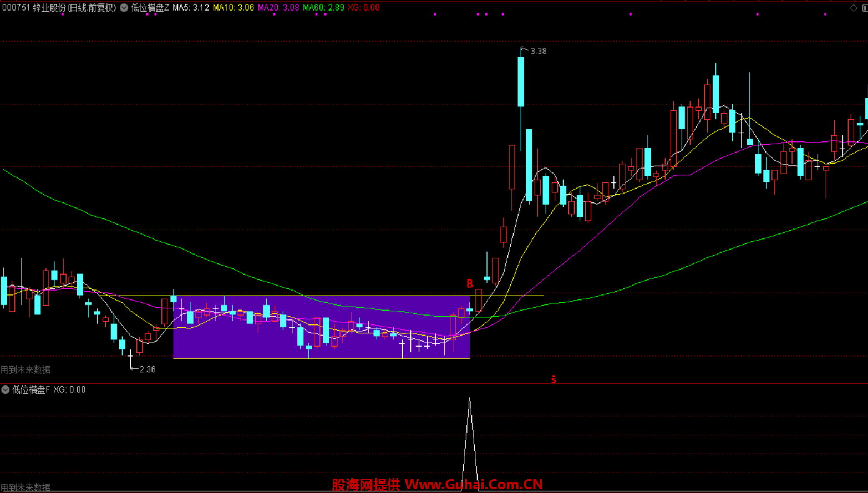Click XG: 0.00 value in the sub-chart header
868x493 pixels.
[70, 390]
